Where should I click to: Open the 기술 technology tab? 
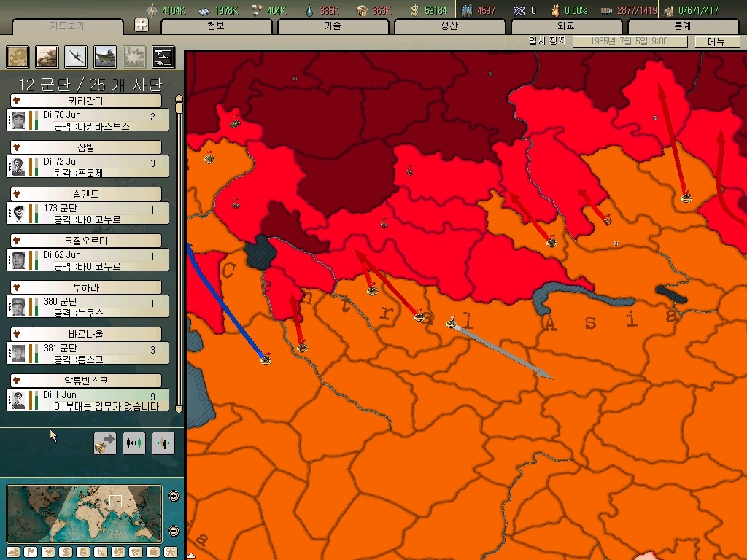[333, 26]
